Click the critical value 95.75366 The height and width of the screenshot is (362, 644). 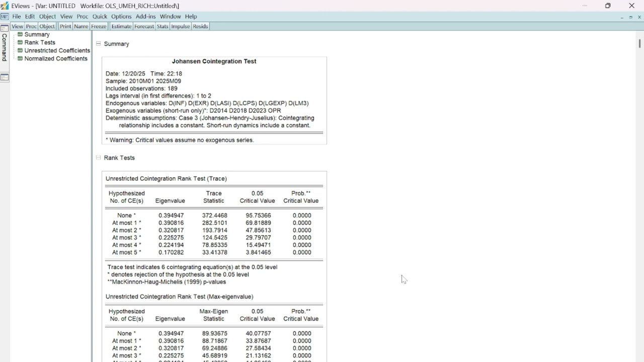tap(258, 216)
